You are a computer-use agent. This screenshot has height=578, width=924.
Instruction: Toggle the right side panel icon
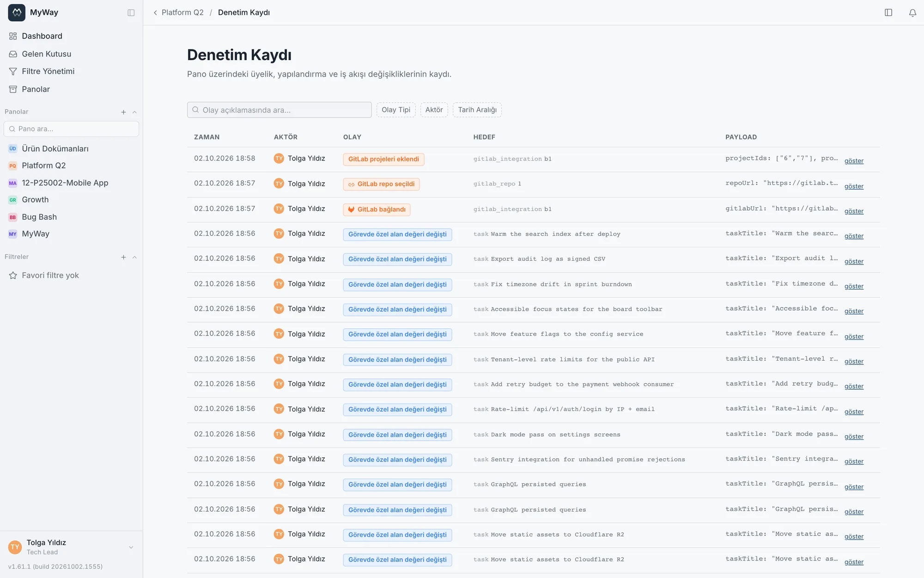(888, 12)
